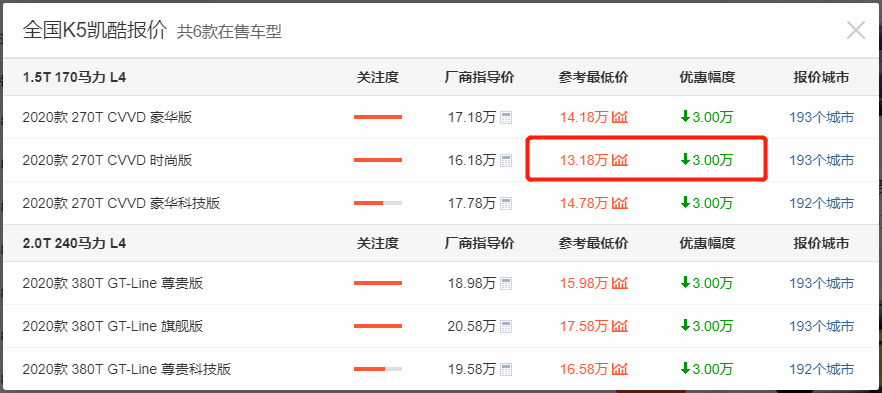Open calculator icon next to 17.78万
882x393 pixels.
[506, 203]
